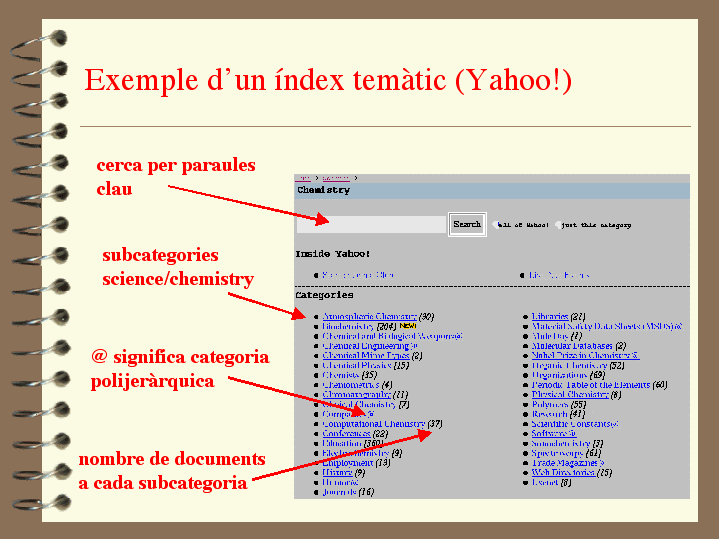Click the Search button
Viewport: 719px width, 539px height.
[467, 224]
